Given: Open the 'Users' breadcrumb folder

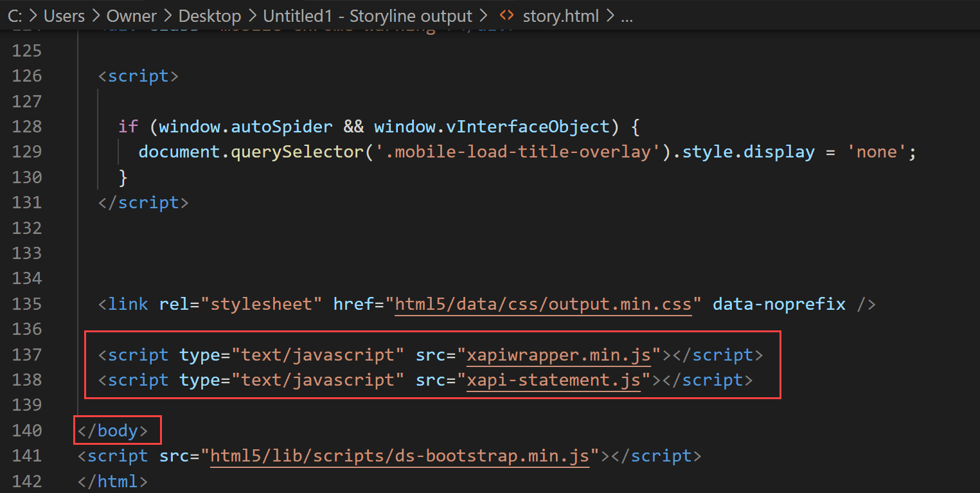Looking at the screenshot, I should (64, 16).
